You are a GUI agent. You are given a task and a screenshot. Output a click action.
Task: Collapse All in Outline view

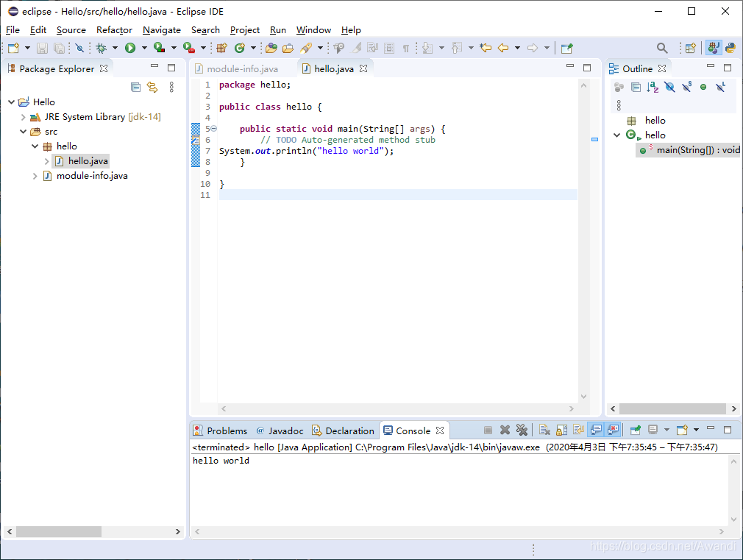point(636,88)
